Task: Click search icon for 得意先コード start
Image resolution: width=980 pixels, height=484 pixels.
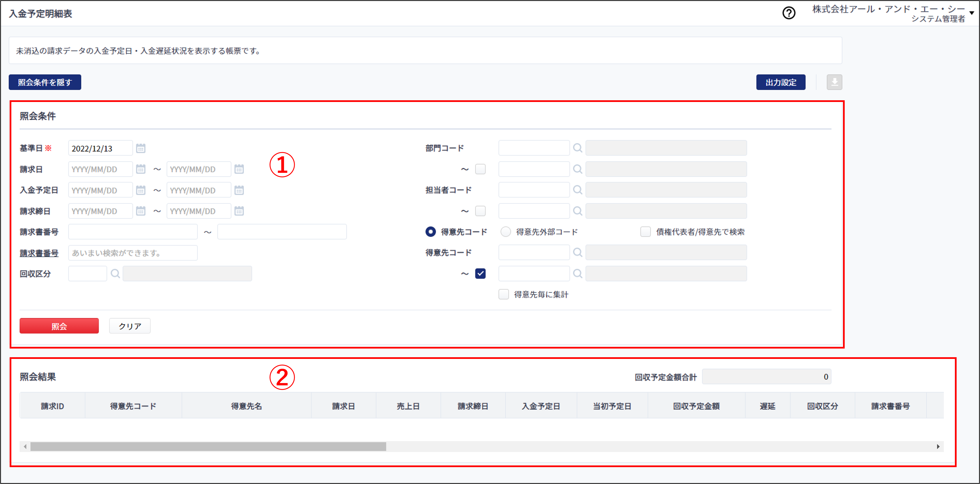Action: coord(577,252)
